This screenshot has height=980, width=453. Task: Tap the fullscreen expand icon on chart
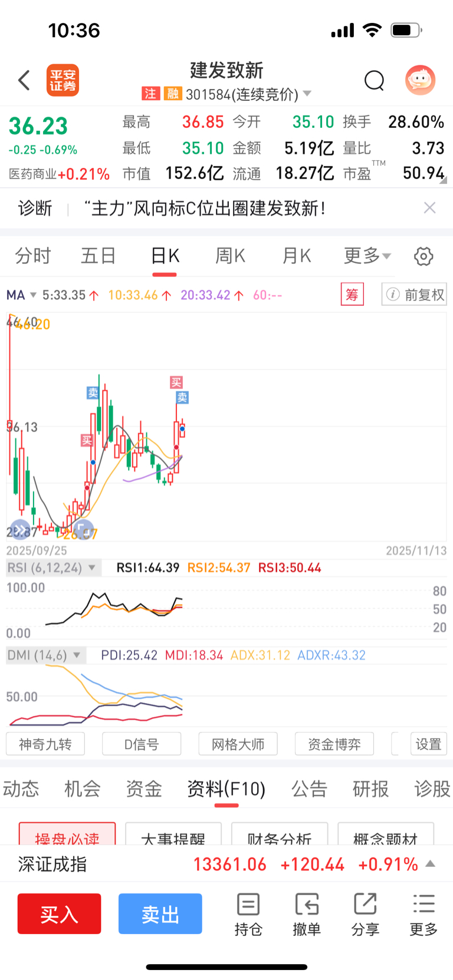(x=83, y=529)
